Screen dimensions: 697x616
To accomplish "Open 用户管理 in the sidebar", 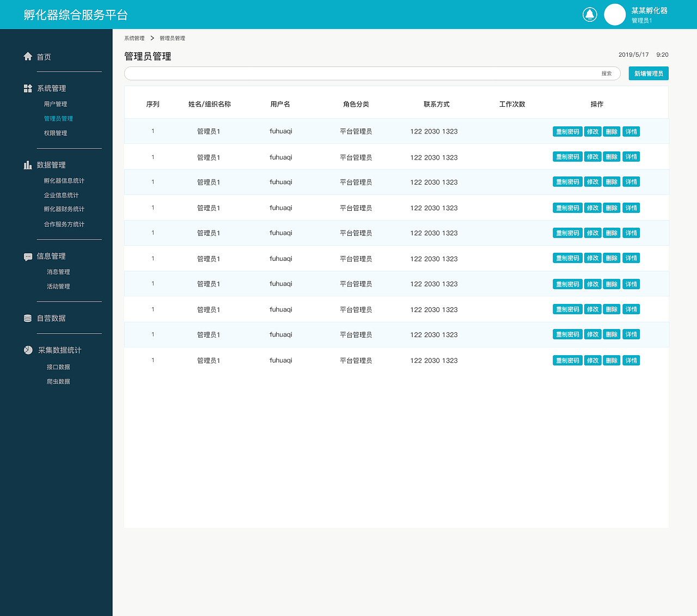I will click(x=56, y=104).
